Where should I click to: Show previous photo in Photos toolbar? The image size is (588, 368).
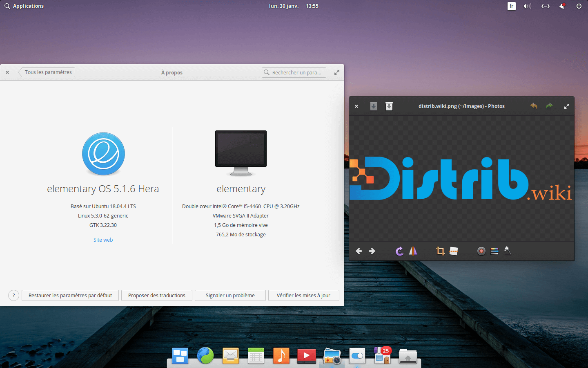(359, 251)
